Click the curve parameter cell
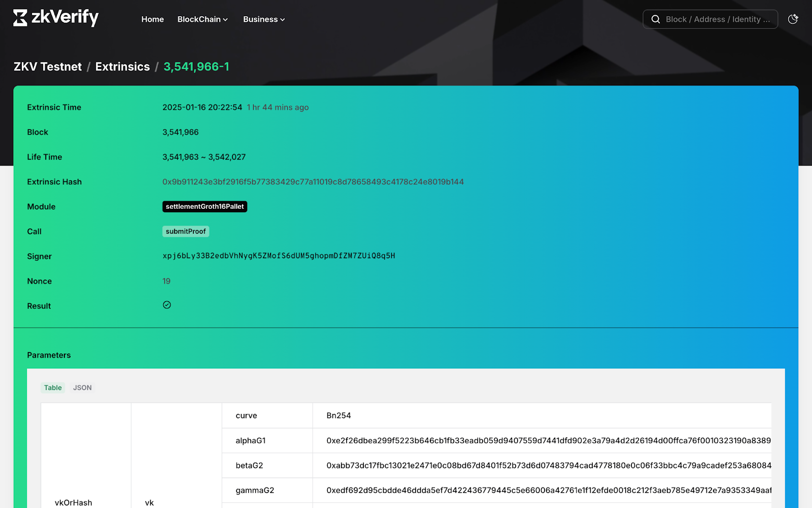The image size is (812, 508). [x=267, y=416]
